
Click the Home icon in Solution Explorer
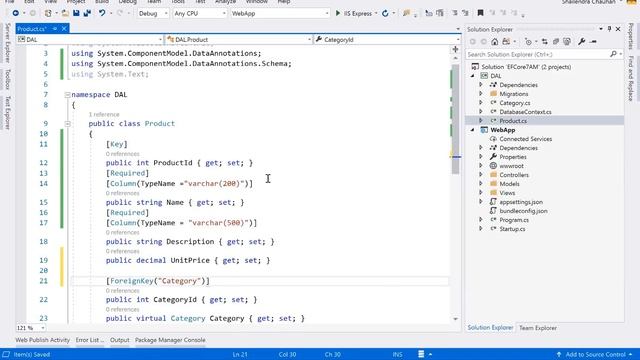click(x=494, y=42)
